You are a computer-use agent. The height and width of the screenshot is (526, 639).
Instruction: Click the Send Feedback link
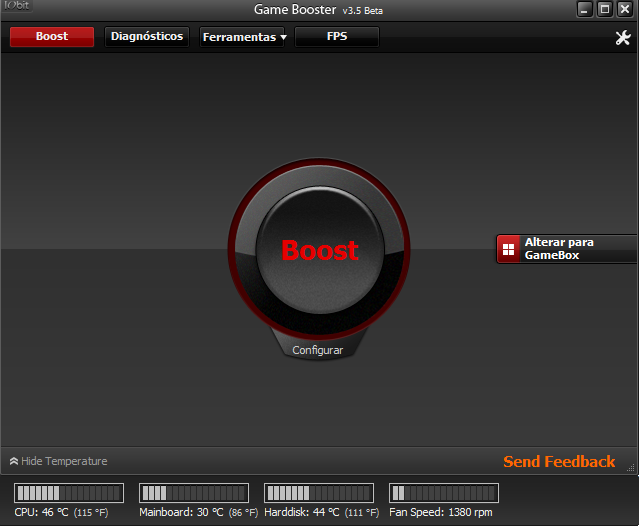pos(559,462)
